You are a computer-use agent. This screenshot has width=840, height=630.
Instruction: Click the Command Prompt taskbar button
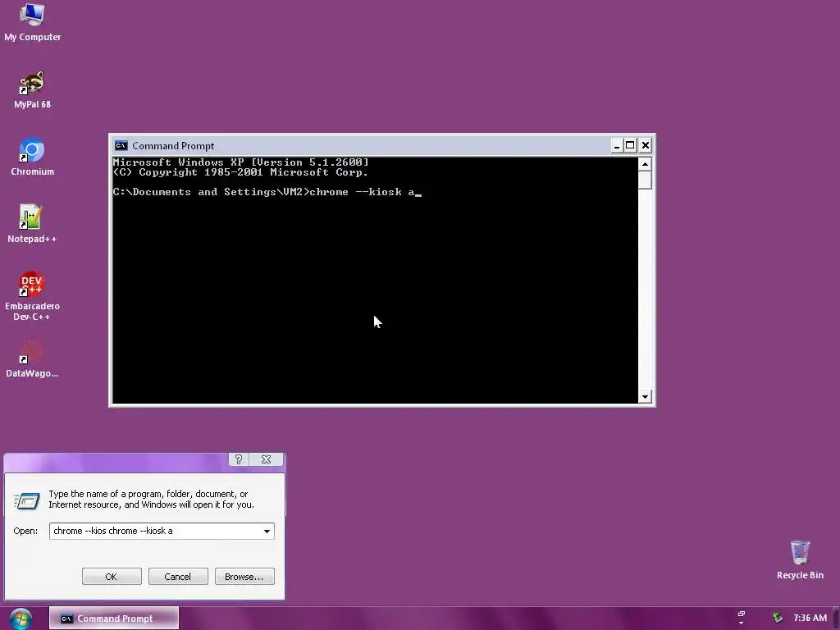pos(113,619)
